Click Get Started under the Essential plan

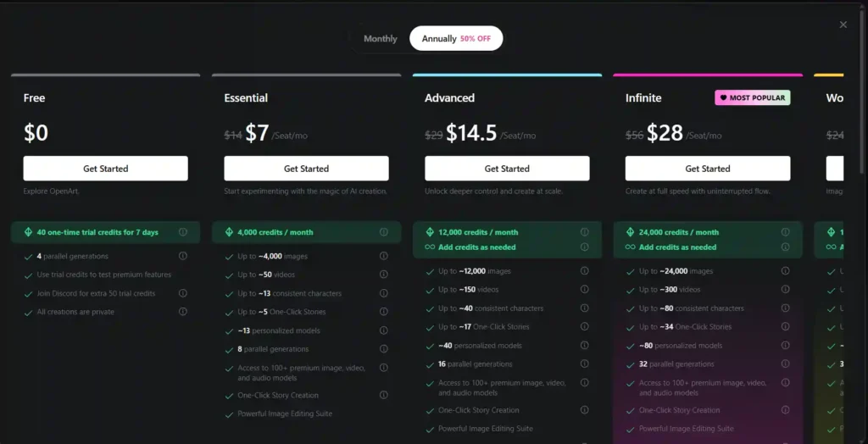(x=306, y=169)
